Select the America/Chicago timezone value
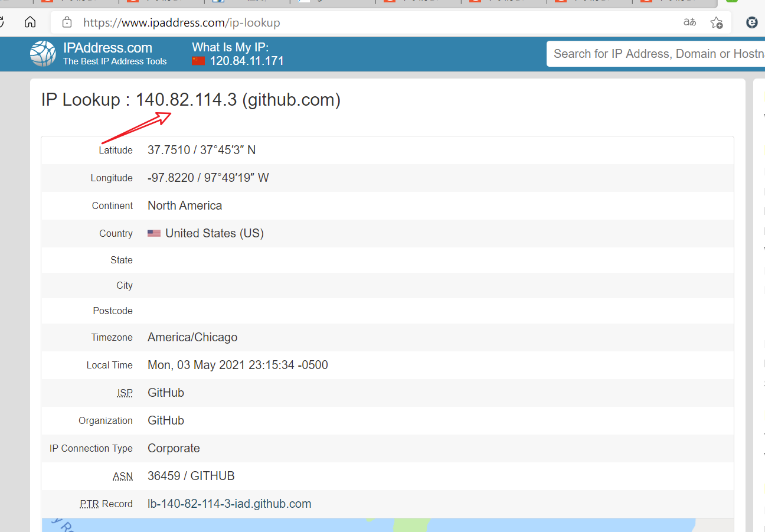The height and width of the screenshot is (532, 765). coord(192,337)
